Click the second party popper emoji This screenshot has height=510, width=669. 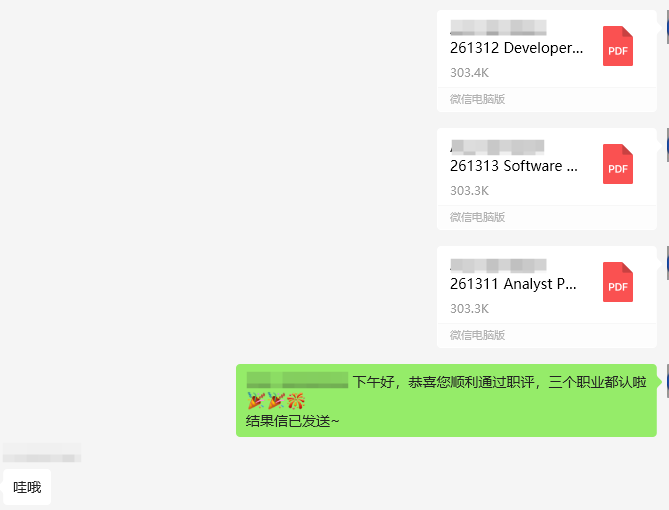click(x=276, y=401)
